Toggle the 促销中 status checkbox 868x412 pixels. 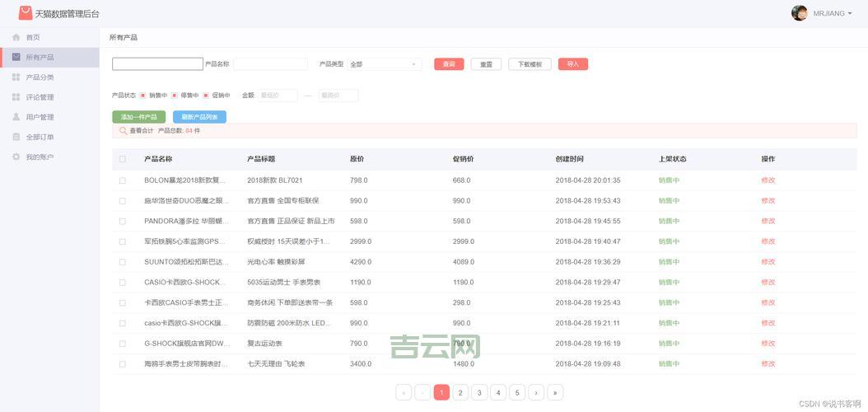click(206, 96)
